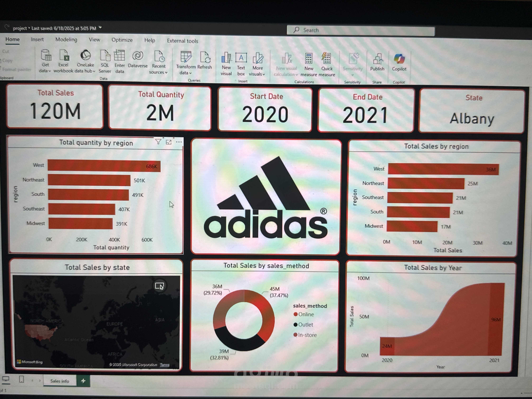The image size is (532, 399).
Task: Switch to mobile layout view
Action: click(x=21, y=379)
